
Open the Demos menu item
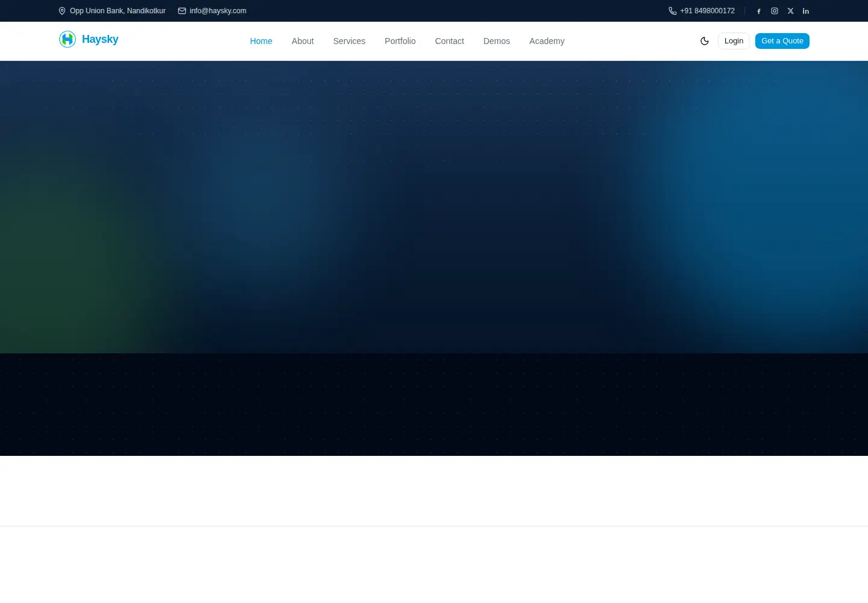[497, 41]
